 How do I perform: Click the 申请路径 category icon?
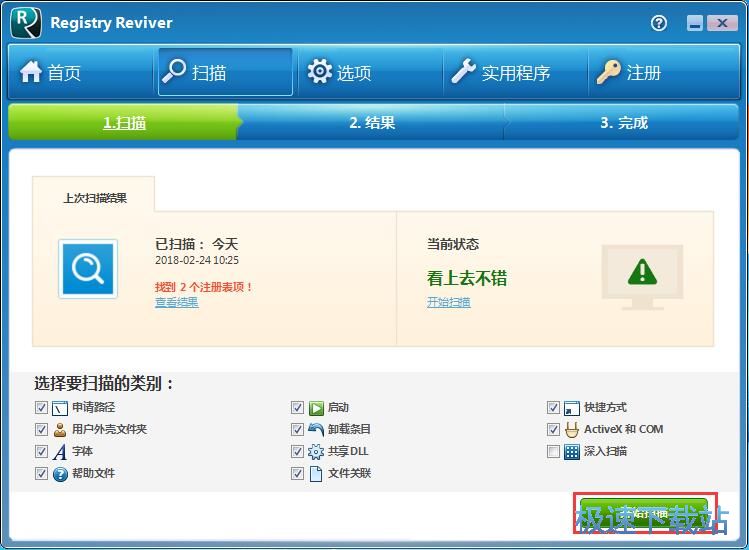coord(60,408)
